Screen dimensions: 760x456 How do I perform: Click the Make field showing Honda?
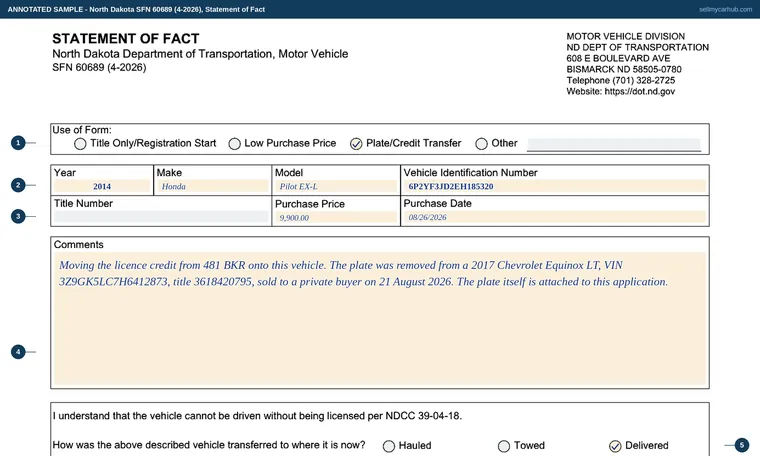(x=212, y=187)
